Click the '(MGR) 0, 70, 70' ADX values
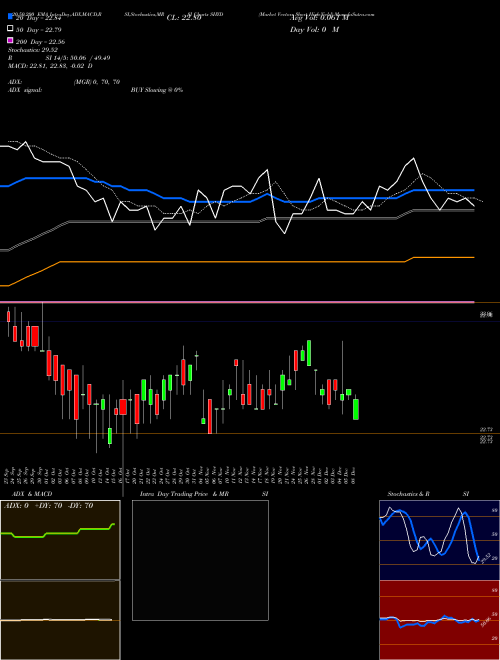The image size is (500, 660). [97, 82]
